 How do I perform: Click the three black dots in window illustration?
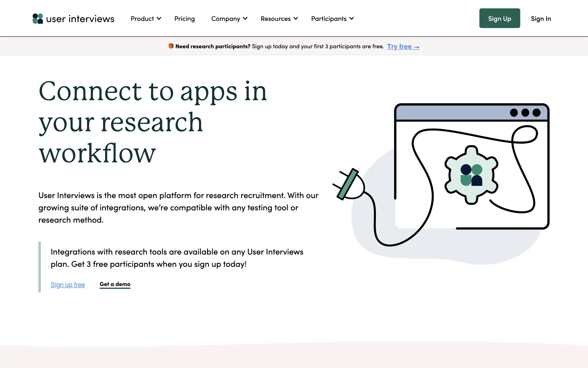(525, 113)
